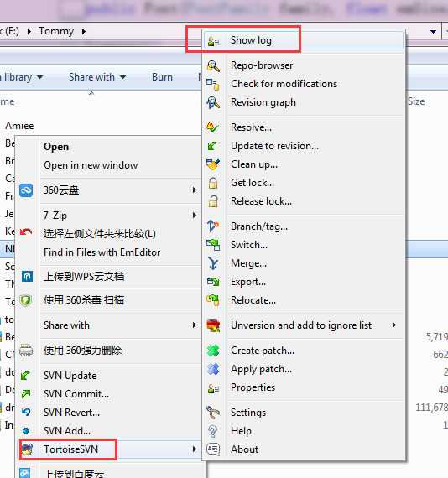Click the SVN Revert blue arrow icon
This screenshot has height=478, width=448.
pyautogui.click(x=26, y=413)
